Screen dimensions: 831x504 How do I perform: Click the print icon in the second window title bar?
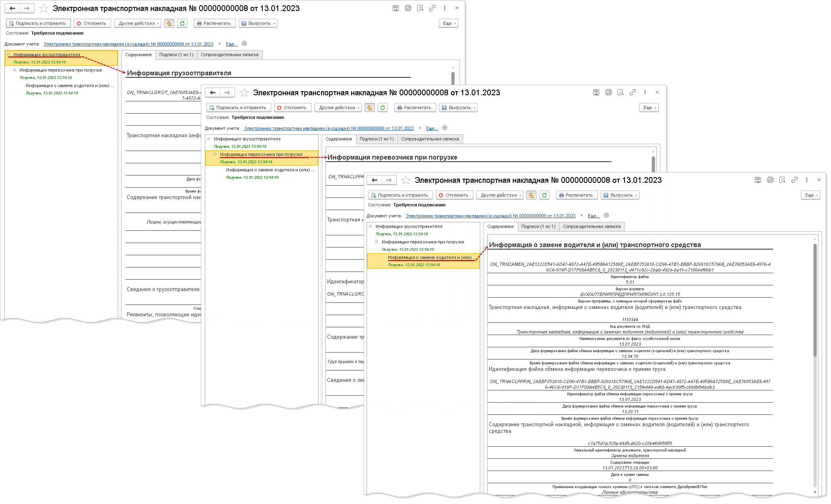point(608,92)
